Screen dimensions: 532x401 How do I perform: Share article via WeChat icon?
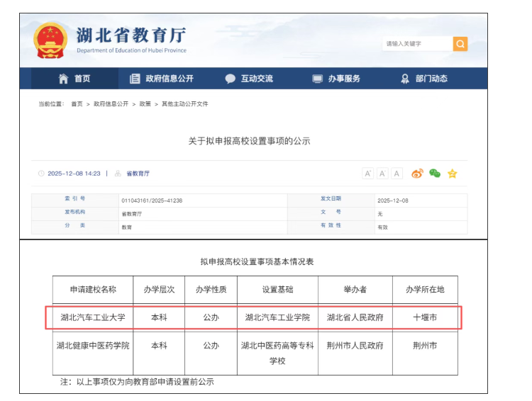click(435, 174)
